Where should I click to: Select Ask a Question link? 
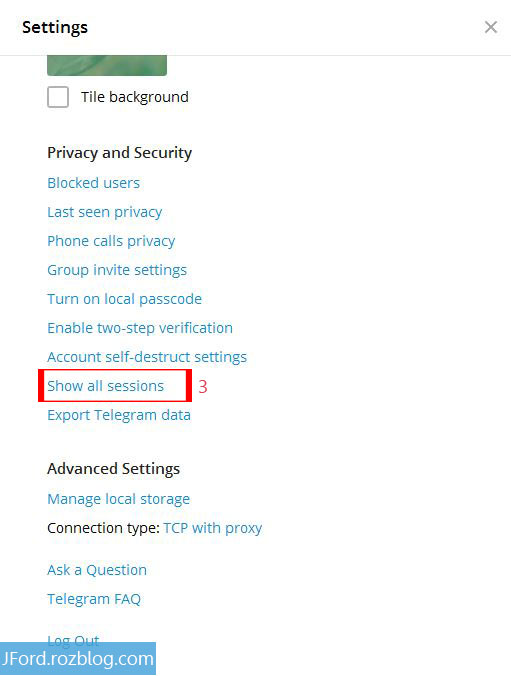point(97,570)
